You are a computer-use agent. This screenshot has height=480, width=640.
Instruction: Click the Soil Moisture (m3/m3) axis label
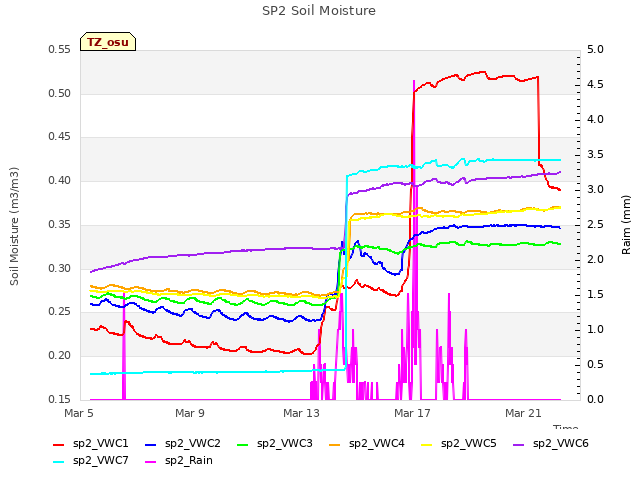[14, 226]
